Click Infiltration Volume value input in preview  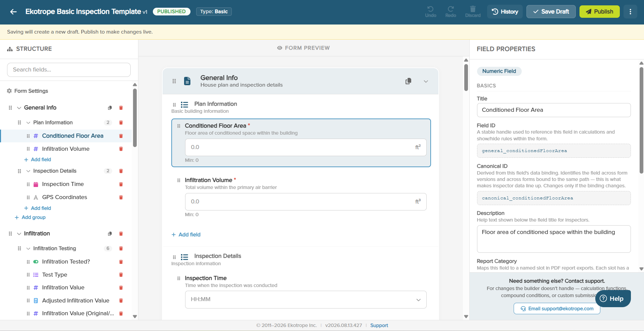click(x=306, y=202)
